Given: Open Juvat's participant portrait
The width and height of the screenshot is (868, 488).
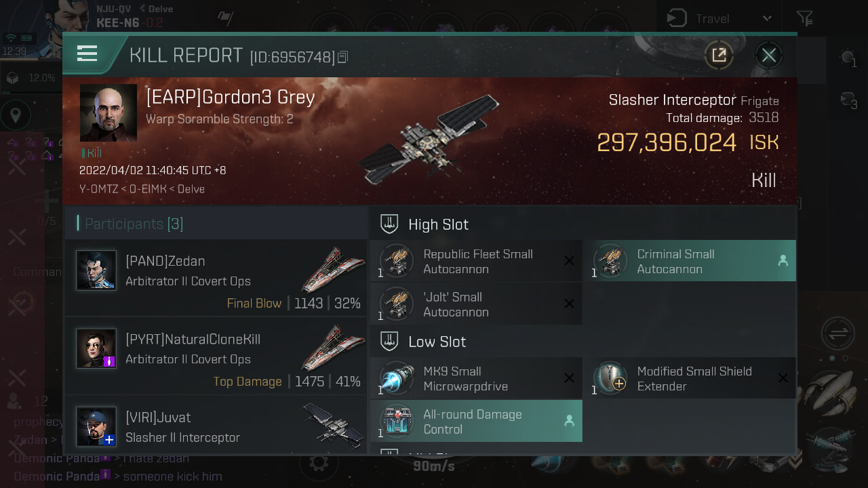Looking at the screenshot, I should click(96, 426).
